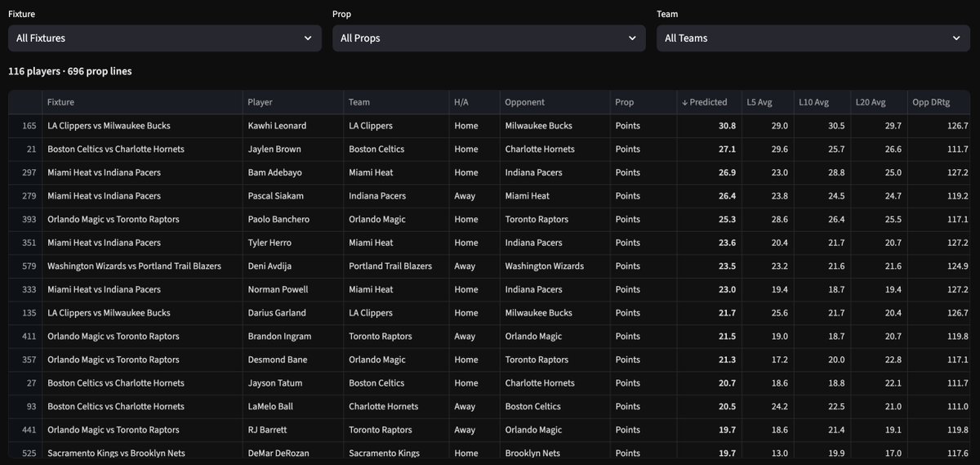Click predicted value 23.5
980x465 pixels.
[x=708, y=266]
